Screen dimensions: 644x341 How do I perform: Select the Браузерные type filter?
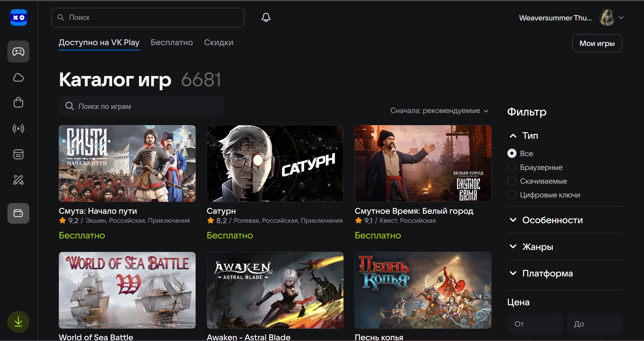(512, 167)
